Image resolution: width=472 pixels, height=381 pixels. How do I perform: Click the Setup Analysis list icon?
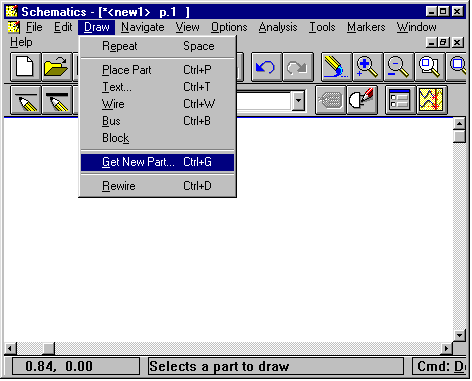[x=400, y=100]
